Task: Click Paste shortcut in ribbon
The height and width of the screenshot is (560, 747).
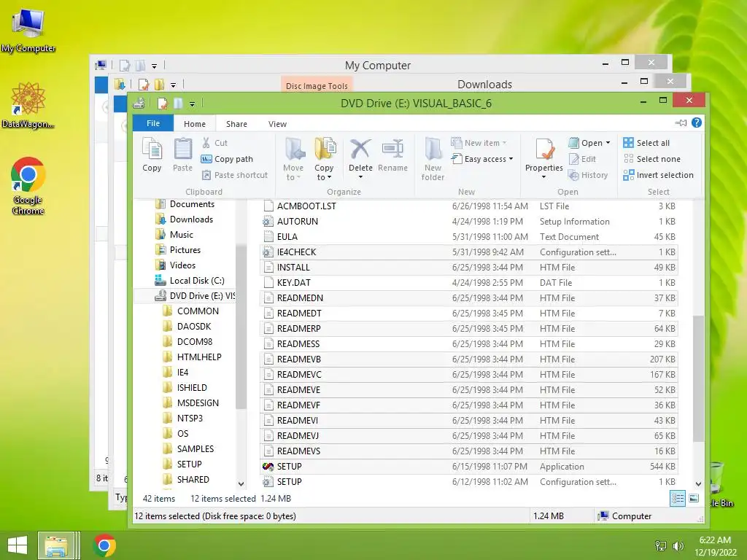Action: coord(234,175)
